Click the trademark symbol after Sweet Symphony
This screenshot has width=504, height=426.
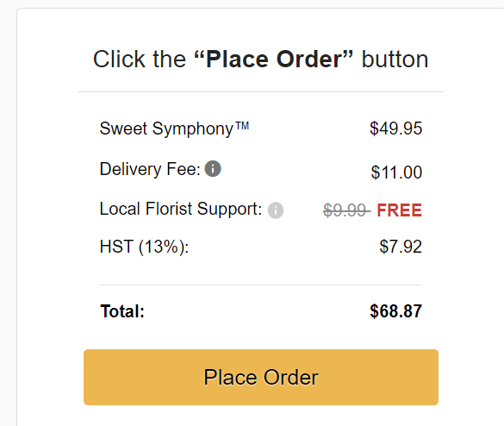pyautogui.click(x=242, y=125)
